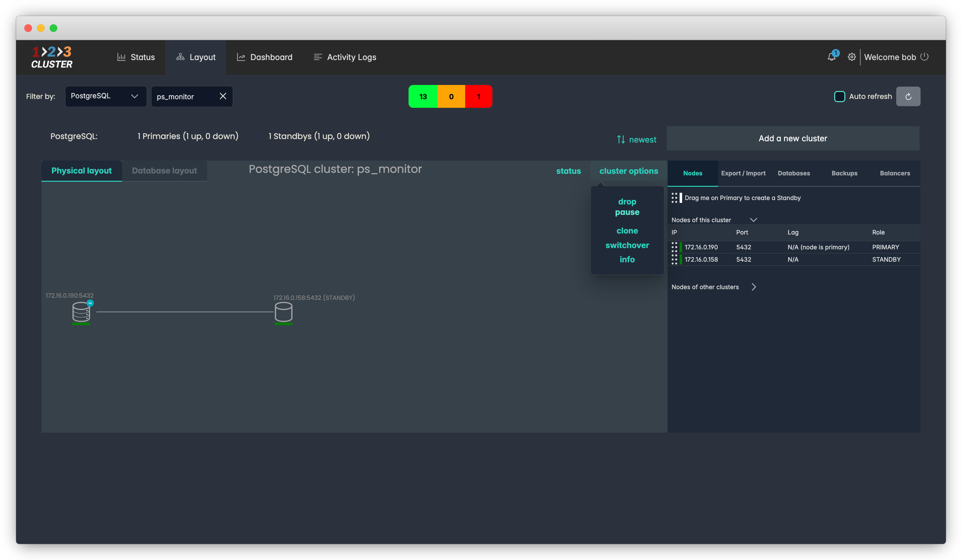This screenshot has width=962, height=560.
Task: Click the notification bell icon
Action: (831, 57)
